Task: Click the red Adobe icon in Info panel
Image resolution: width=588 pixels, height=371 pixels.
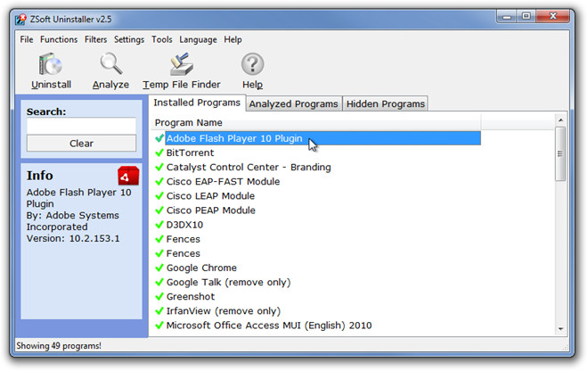Action: coord(128,176)
